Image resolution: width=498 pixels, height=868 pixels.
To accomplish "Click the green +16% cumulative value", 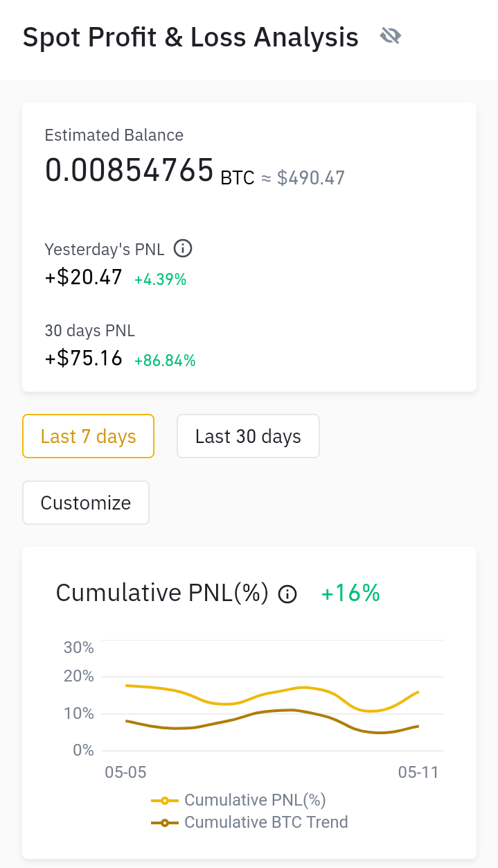I will click(x=350, y=593).
